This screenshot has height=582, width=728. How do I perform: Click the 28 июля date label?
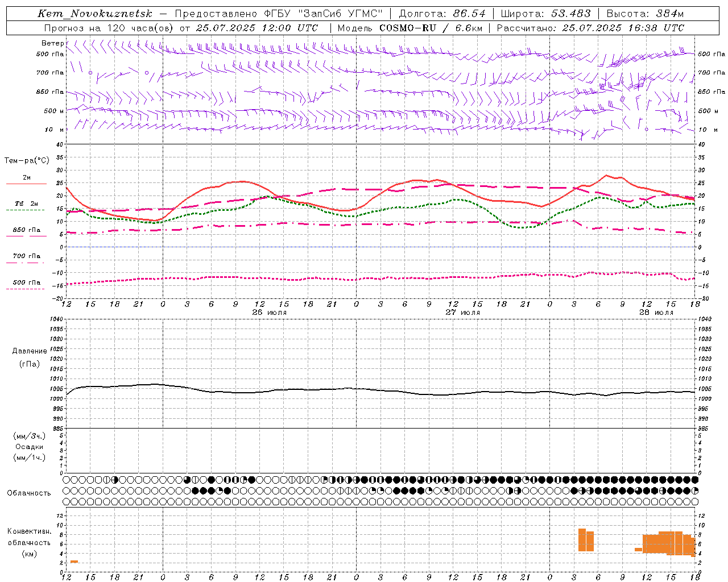click(x=656, y=313)
